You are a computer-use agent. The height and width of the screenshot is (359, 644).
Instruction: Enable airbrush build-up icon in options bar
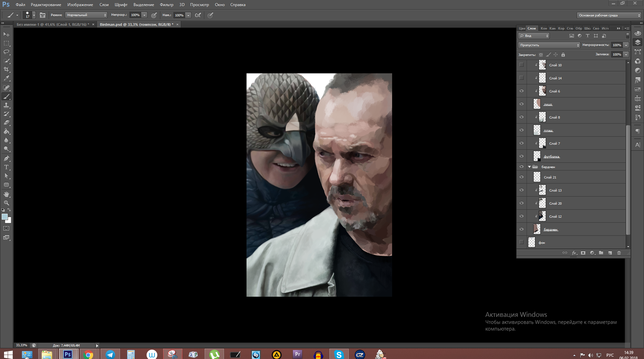point(198,15)
